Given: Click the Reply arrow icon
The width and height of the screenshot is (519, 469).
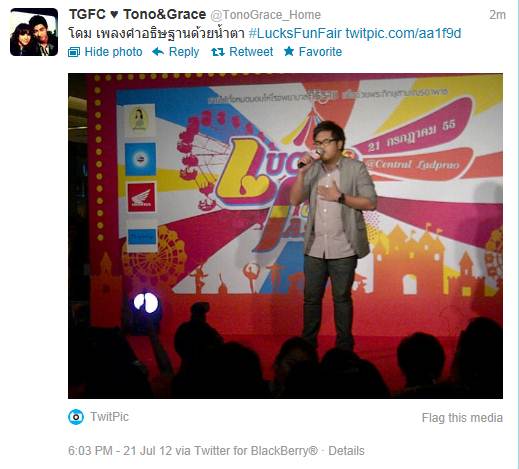Looking at the screenshot, I should (x=158, y=52).
